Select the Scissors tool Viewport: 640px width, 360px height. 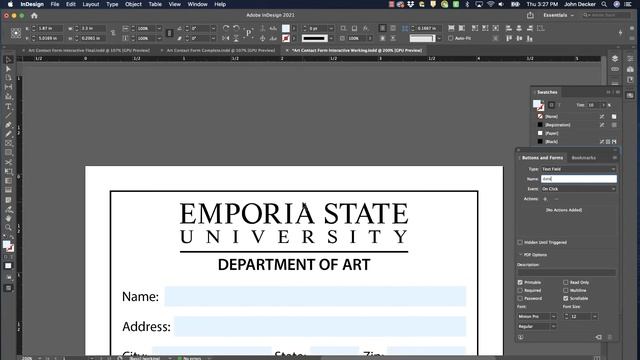8,162
